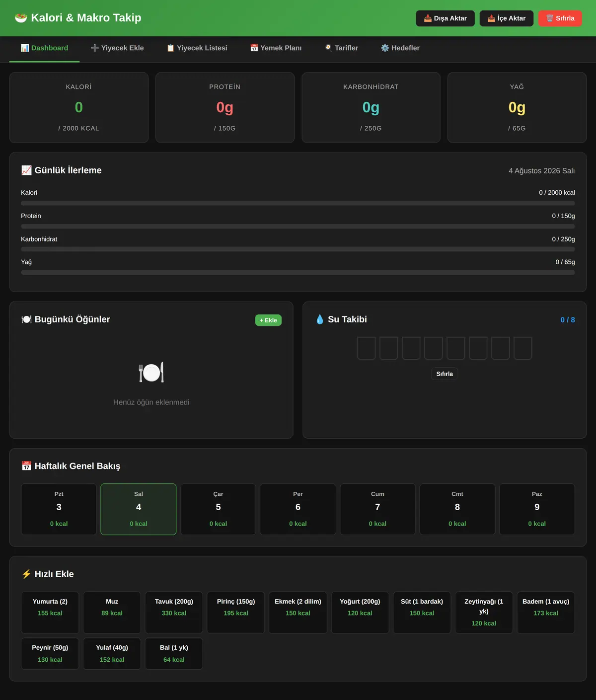This screenshot has width=596, height=700.
Task: Select Pzt 3 in the weekly overview
Action: [59, 509]
